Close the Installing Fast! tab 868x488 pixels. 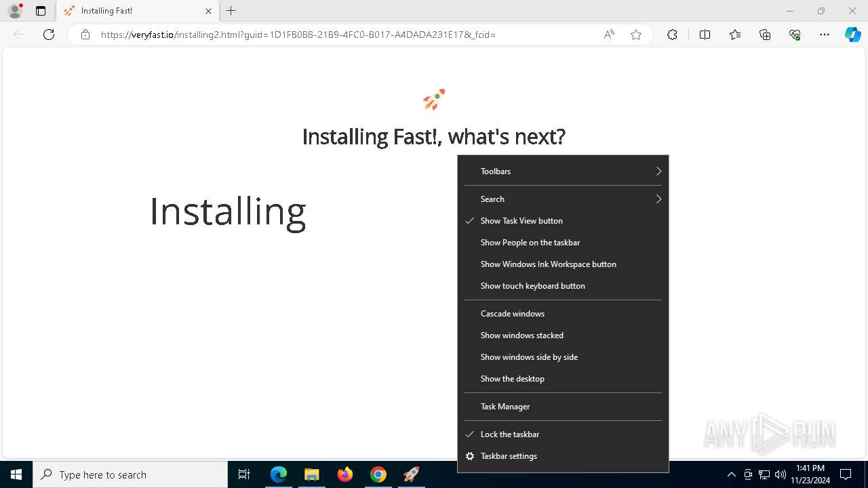208,11
